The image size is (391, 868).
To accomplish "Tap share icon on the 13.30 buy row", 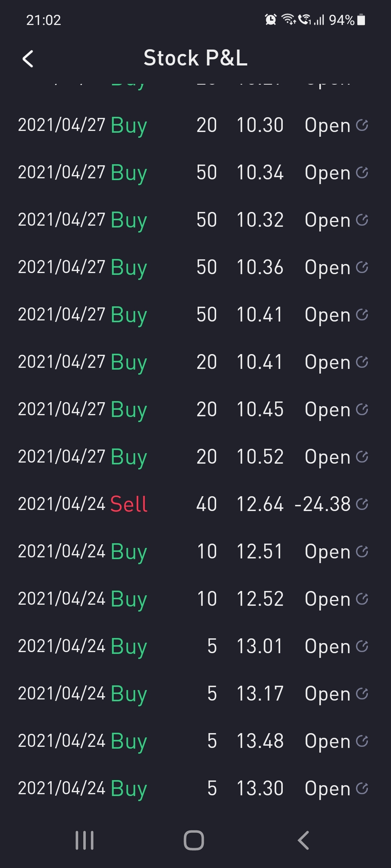I will click(x=362, y=788).
